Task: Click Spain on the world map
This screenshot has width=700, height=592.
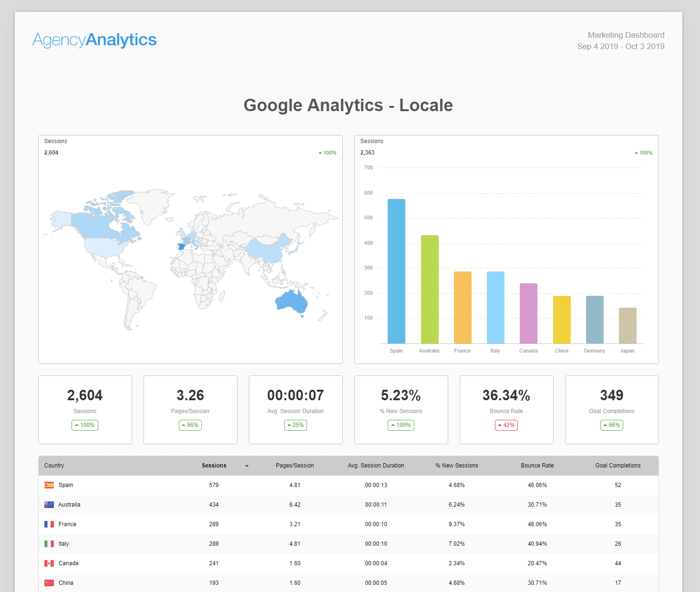Action: pyautogui.click(x=181, y=247)
